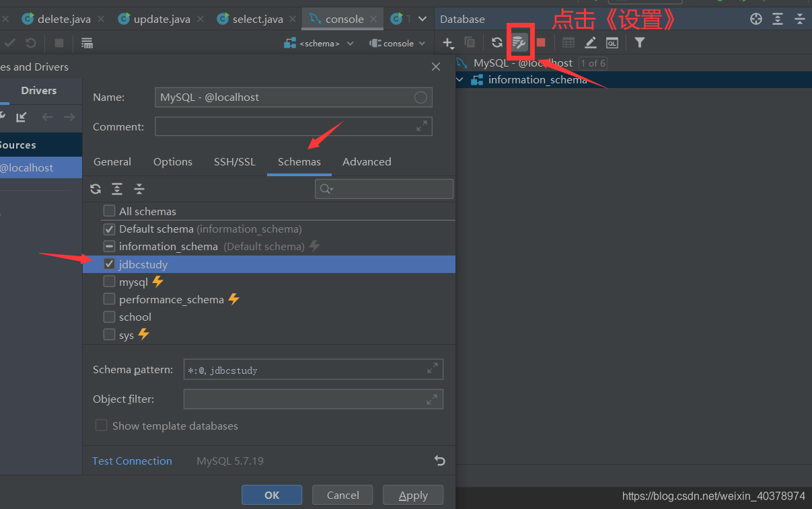Refresh the schemas list in dialog
This screenshot has height=509, width=812.
point(96,189)
